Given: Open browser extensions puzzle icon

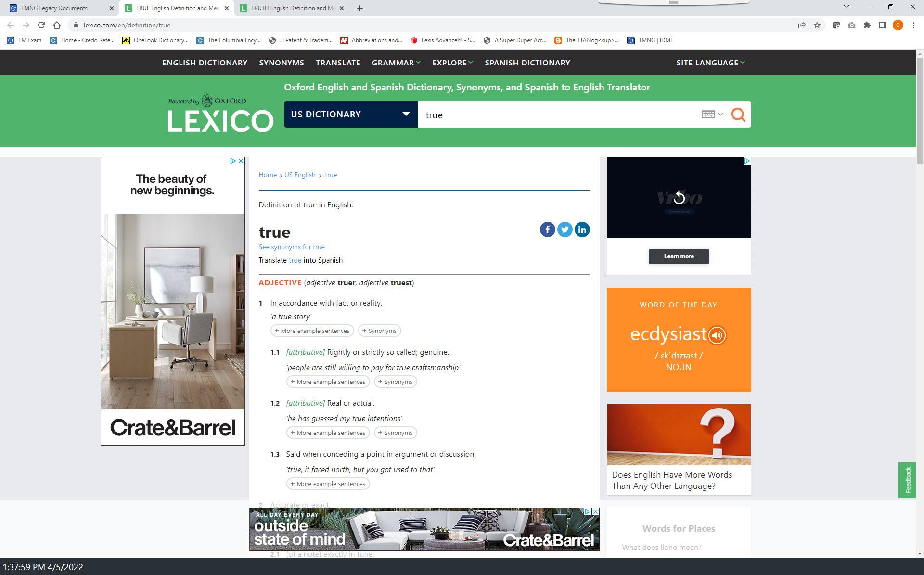Looking at the screenshot, I should (x=867, y=25).
